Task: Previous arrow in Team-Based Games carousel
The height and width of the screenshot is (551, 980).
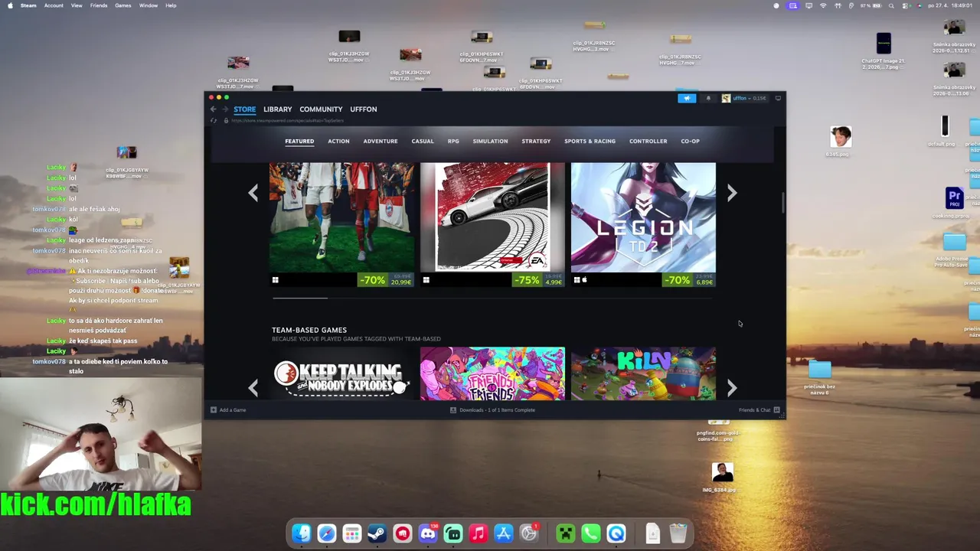Action: [x=253, y=388]
